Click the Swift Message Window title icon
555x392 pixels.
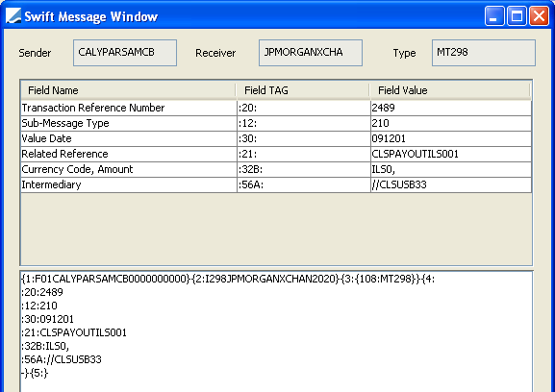pos(13,16)
